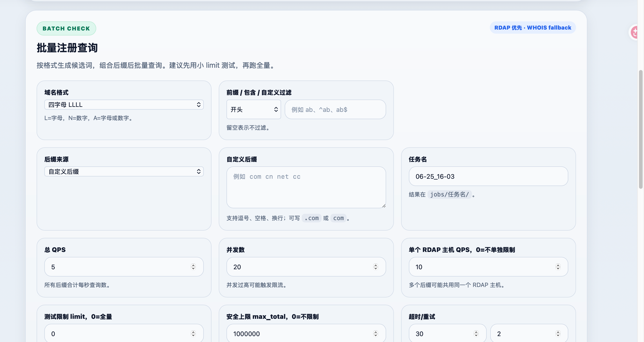Click the 自定义后缀 textarea

pos(306,187)
